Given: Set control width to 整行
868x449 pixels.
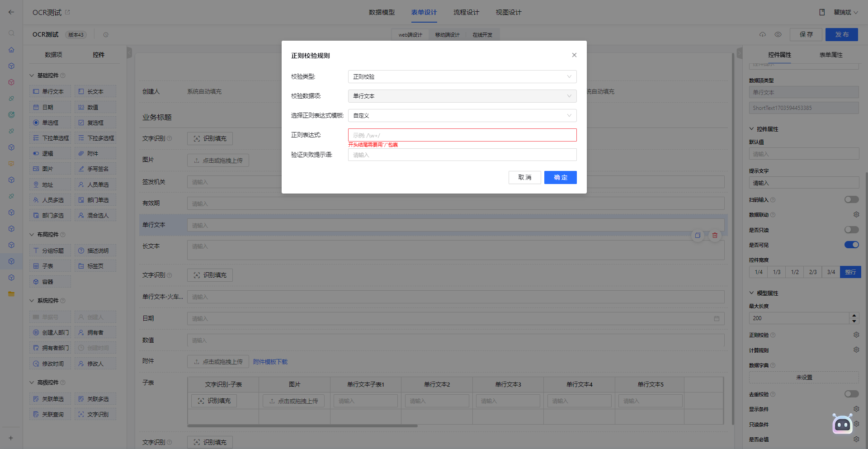Looking at the screenshot, I should 850,272.
